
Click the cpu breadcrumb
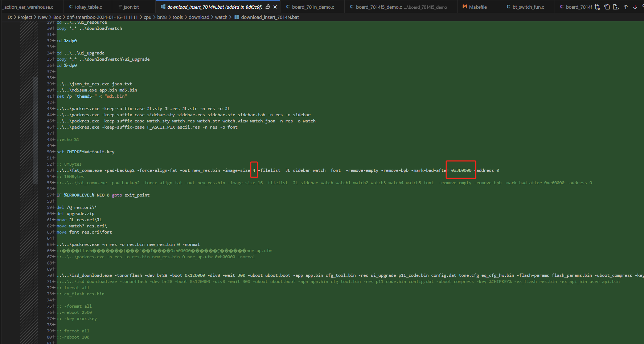[148, 17]
